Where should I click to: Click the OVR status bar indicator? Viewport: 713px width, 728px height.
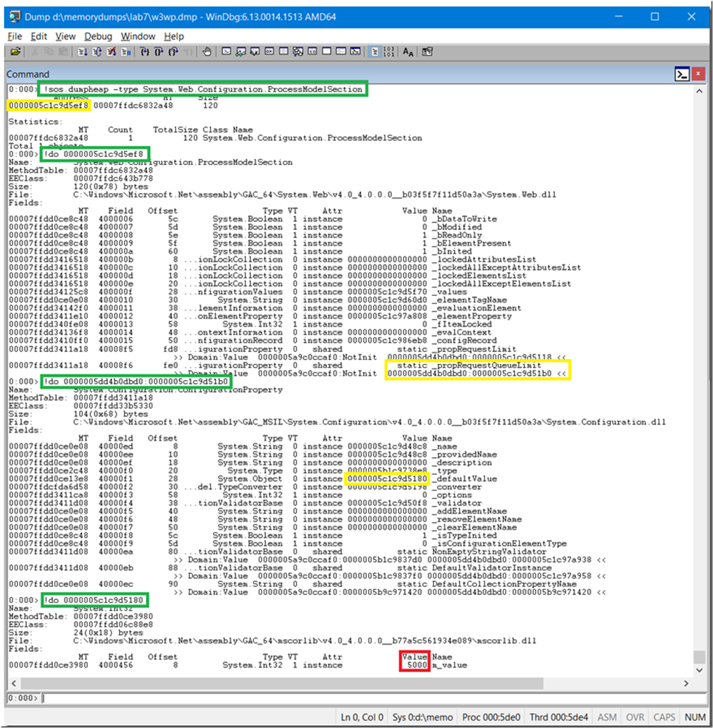[x=635, y=717]
